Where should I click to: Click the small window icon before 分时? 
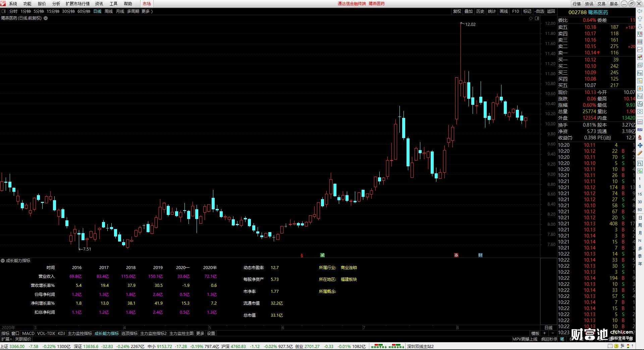(4, 11)
